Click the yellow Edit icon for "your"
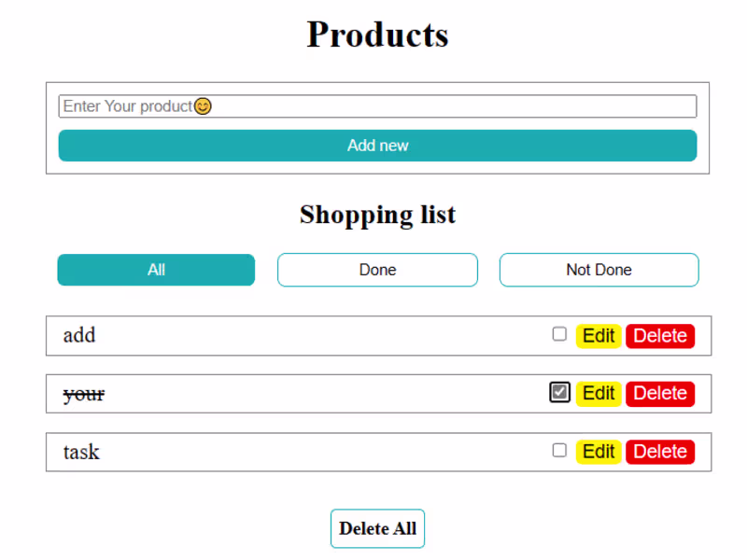The height and width of the screenshot is (560, 747). point(599,393)
